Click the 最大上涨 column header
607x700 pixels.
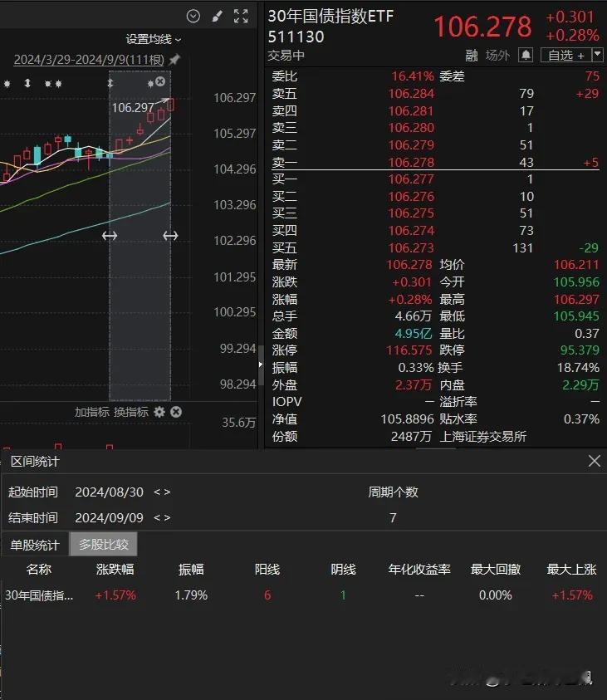pyautogui.click(x=572, y=569)
